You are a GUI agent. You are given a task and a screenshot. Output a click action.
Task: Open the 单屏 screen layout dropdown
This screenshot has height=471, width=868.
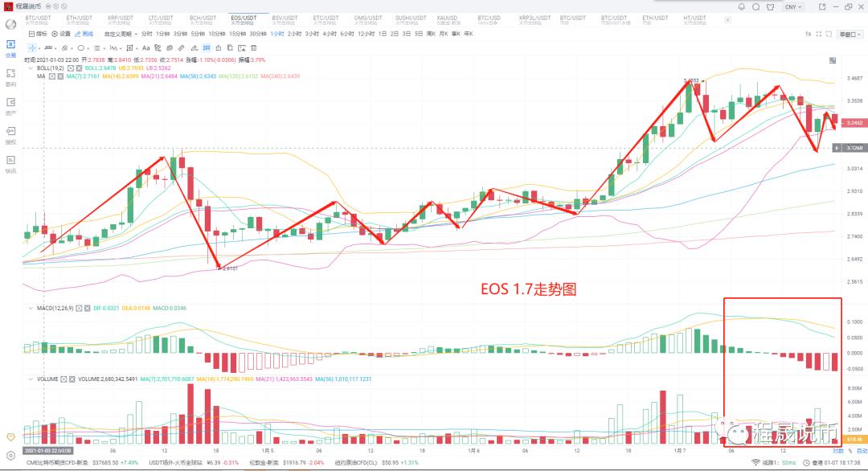[x=850, y=34]
